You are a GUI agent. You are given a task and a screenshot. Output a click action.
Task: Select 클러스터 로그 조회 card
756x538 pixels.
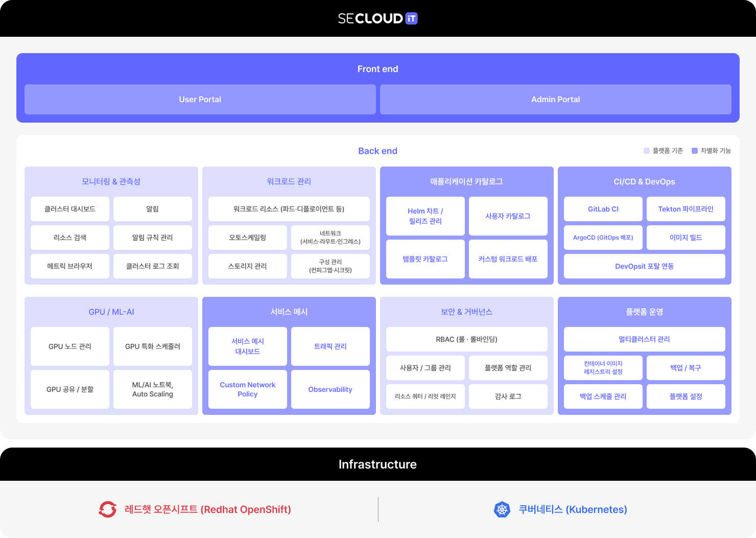click(153, 266)
